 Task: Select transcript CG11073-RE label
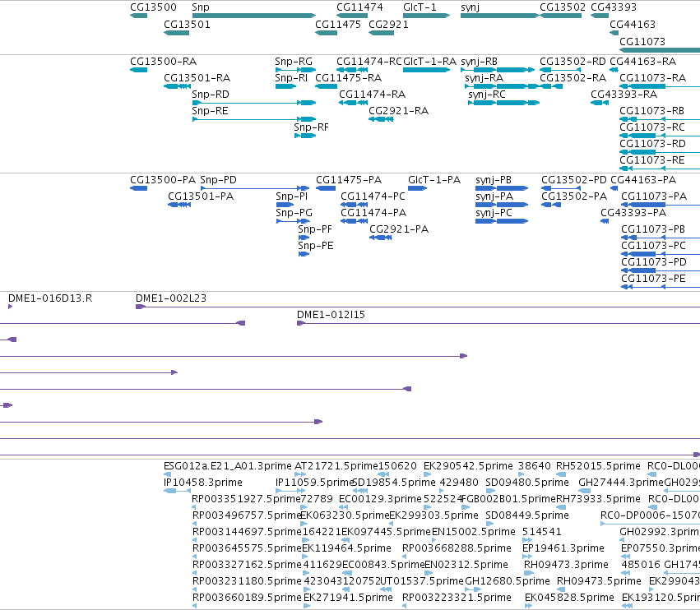(x=651, y=159)
